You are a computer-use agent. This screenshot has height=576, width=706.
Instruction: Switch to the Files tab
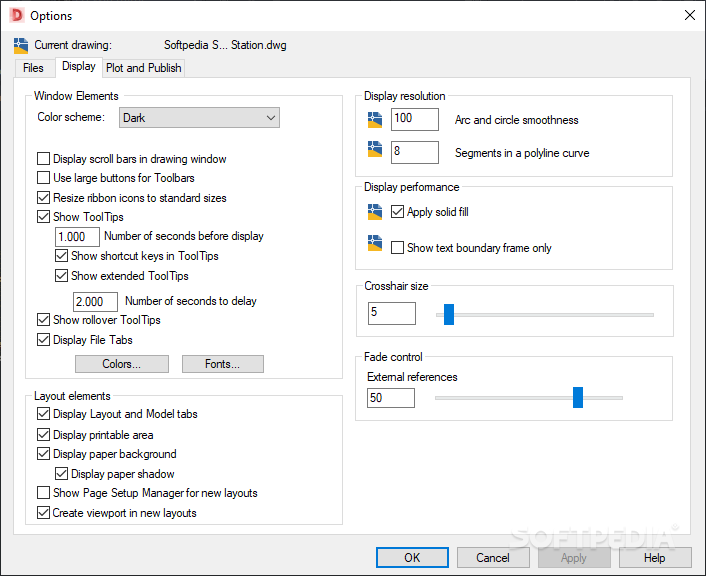point(33,68)
